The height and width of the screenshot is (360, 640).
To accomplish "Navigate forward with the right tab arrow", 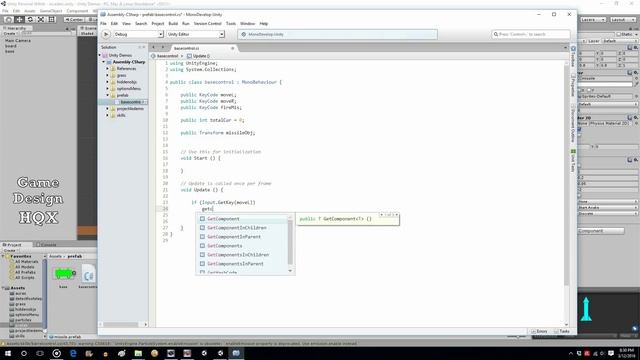I will pos(162,48).
